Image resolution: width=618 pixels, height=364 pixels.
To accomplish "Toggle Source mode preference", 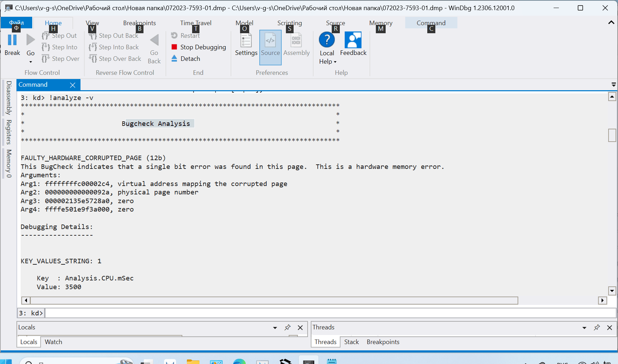I will tap(271, 47).
